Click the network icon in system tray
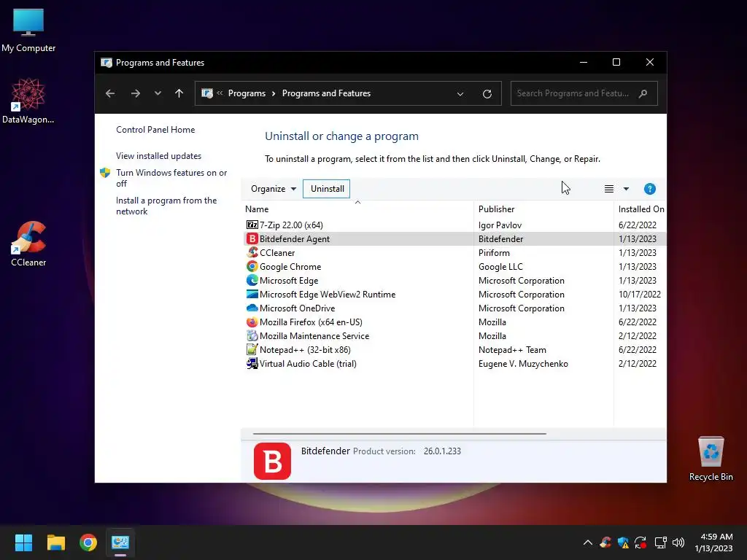747x560 pixels. point(660,542)
